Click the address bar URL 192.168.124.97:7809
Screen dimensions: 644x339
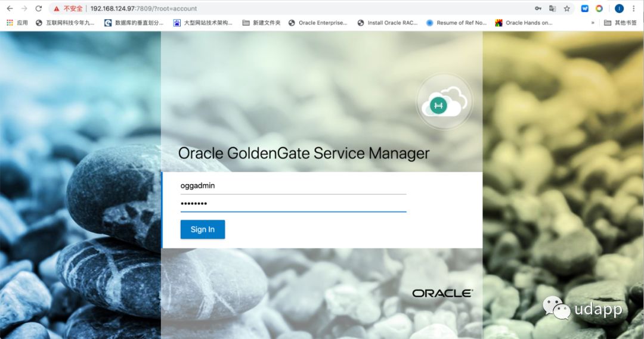click(143, 8)
